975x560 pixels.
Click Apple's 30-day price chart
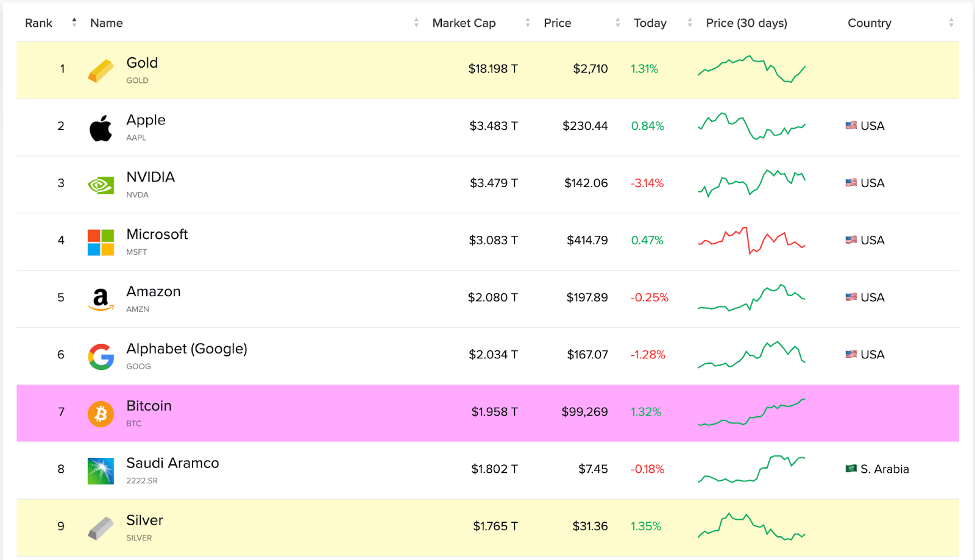pyautogui.click(x=751, y=126)
